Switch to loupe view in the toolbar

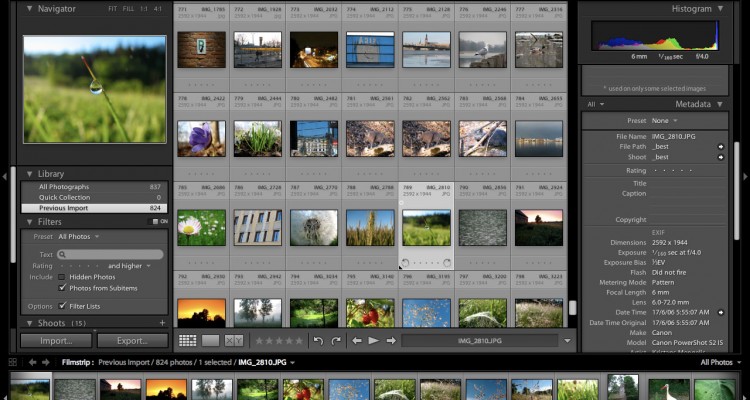click(x=210, y=340)
